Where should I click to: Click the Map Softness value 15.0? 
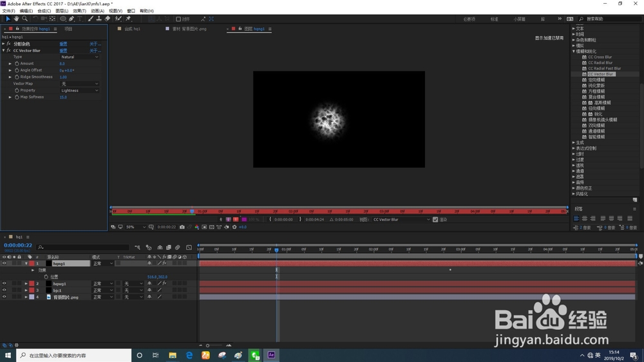[x=63, y=97]
